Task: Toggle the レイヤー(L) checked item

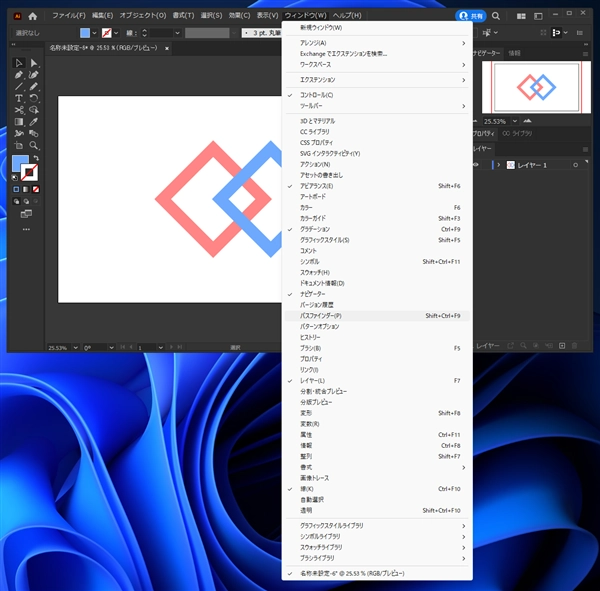Action: [x=377, y=380]
